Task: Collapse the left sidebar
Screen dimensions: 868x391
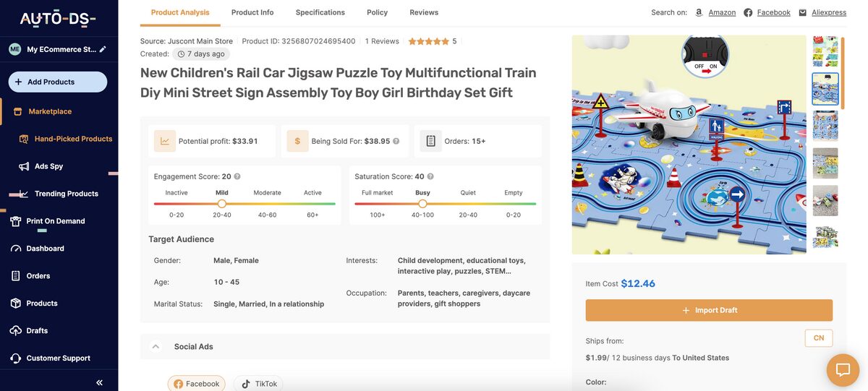Action: (99, 382)
